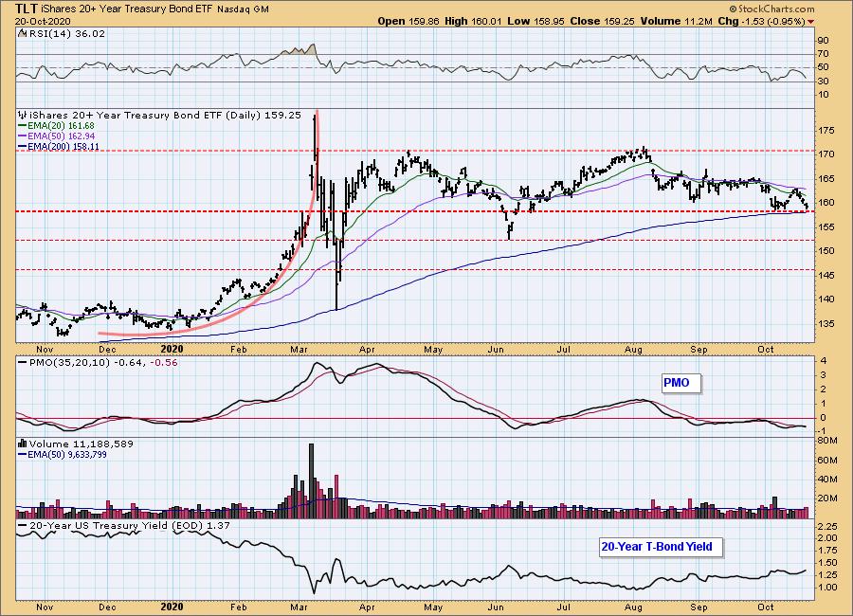Click the StockCharts.com watermark label
Screen dimensions: 853x616
click(x=771, y=9)
